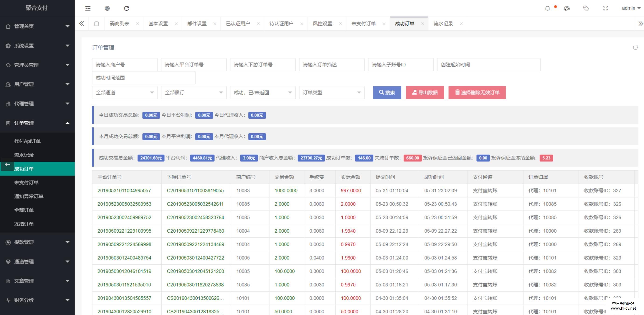Open the 订单类型 dropdown
The image size is (644, 315).
(332, 92)
